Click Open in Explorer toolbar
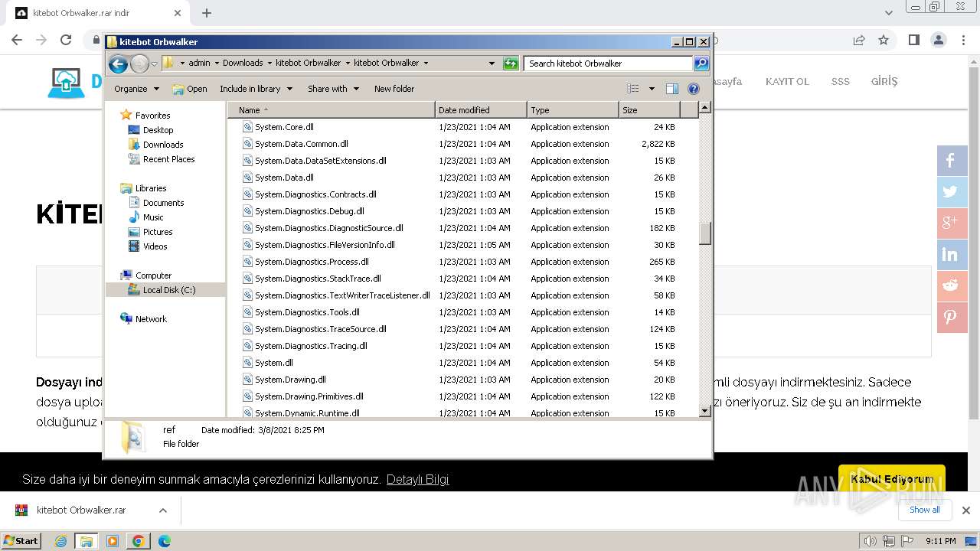The image size is (980, 551). tap(190, 89)
